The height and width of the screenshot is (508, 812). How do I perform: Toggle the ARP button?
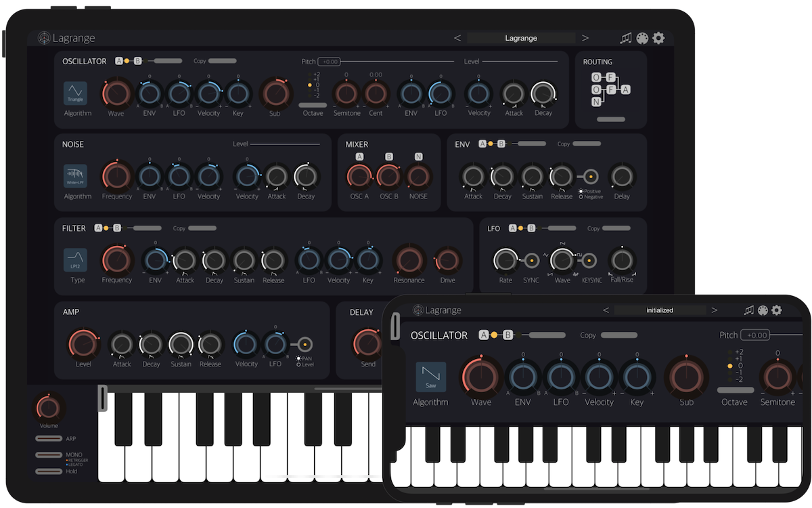coord(49,439)
